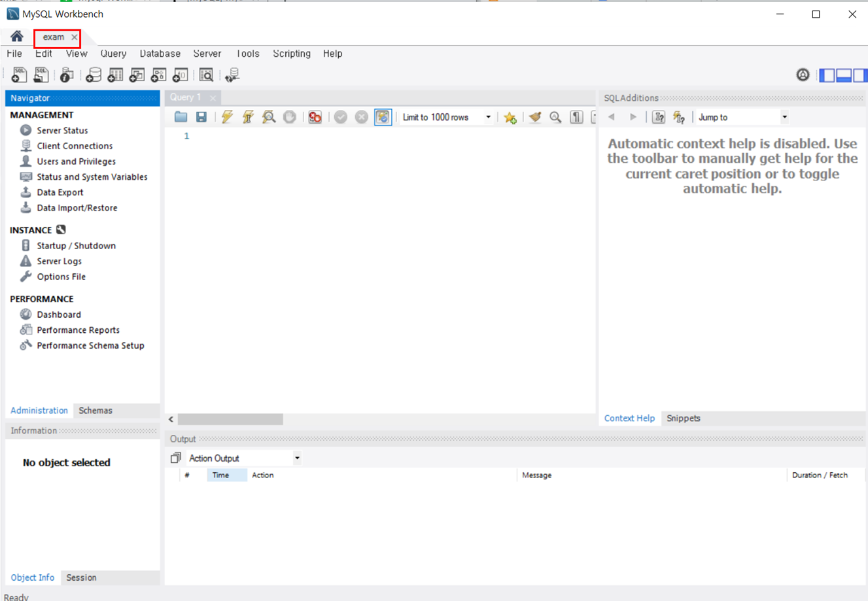Create a new SQL tab icon
The image size is (868, 601).
tap(19, 75)
